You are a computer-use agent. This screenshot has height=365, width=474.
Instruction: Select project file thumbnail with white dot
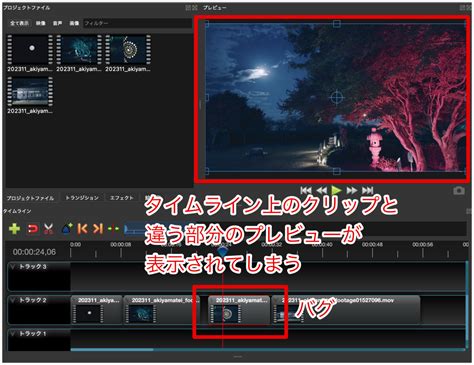(30, 49)
